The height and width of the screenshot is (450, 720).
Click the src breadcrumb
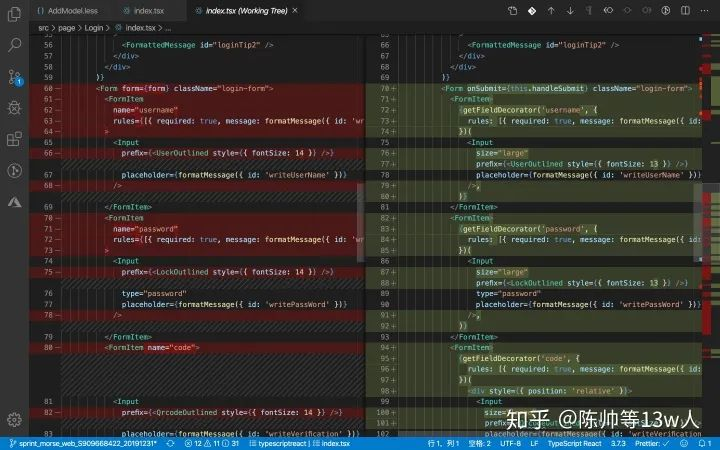click(x=43, y=28)
